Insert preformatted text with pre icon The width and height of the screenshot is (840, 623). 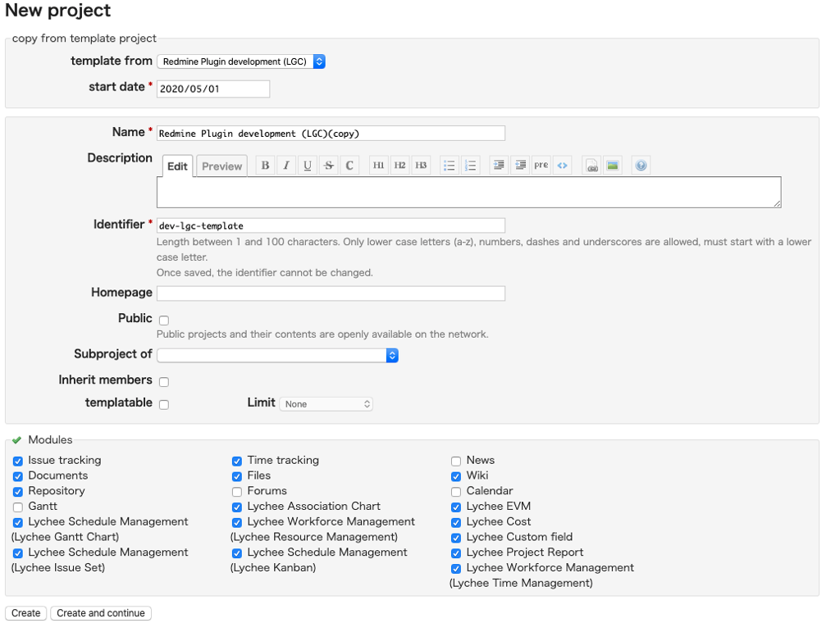coord(541,166)
